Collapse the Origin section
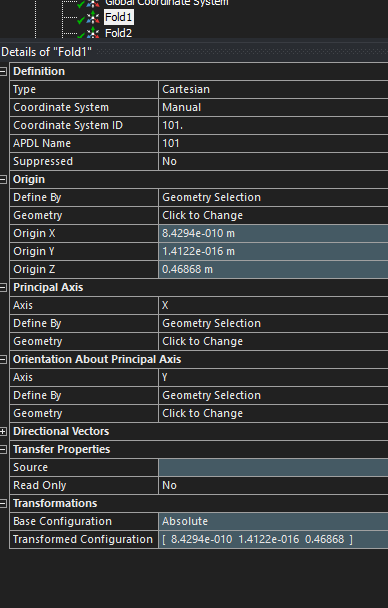Viewport: 388px width, 608px height. pyautogui.click(x=3, y=180)
